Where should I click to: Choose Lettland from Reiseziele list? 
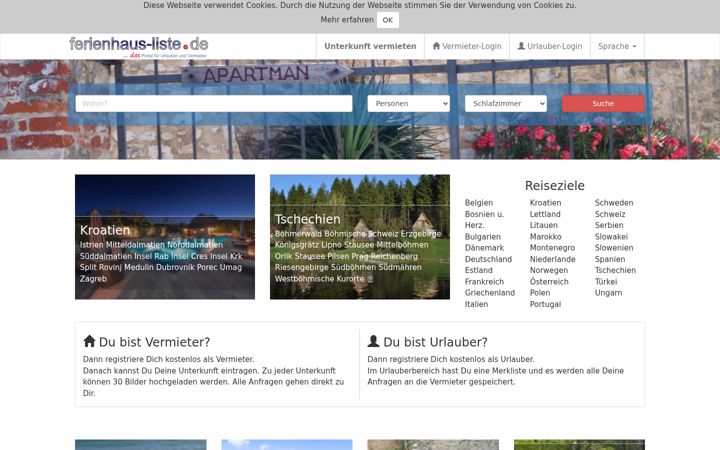coord(545,214)
